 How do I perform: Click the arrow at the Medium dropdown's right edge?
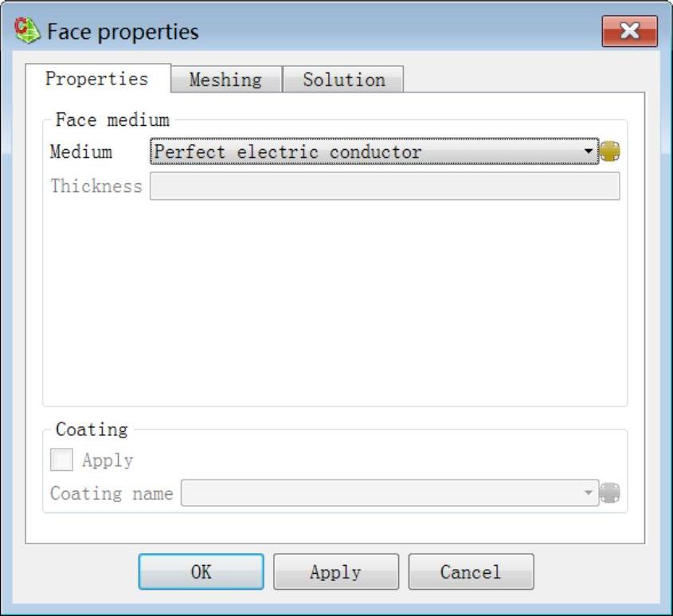click(589, 151)
